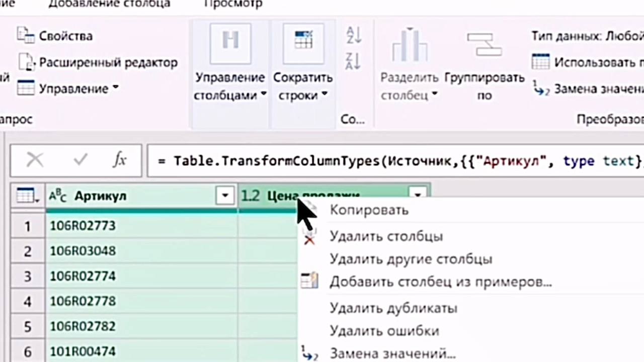Select the cell 106R03048

141,251
